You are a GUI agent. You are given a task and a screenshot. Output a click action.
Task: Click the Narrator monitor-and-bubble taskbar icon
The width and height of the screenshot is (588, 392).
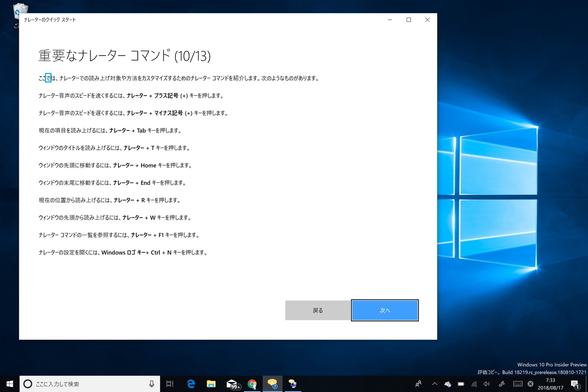[x=292, y=384]
